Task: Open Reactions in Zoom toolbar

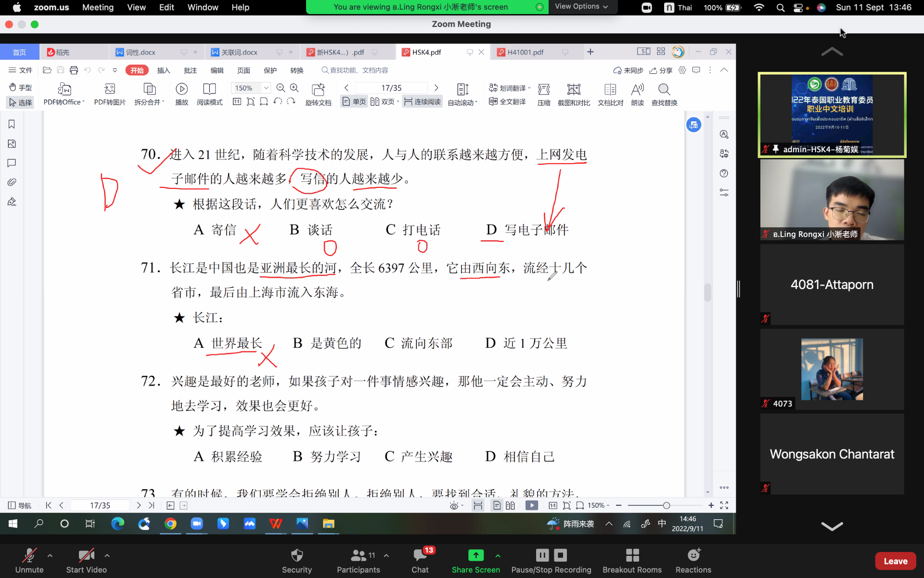Action: coord(693,561)
